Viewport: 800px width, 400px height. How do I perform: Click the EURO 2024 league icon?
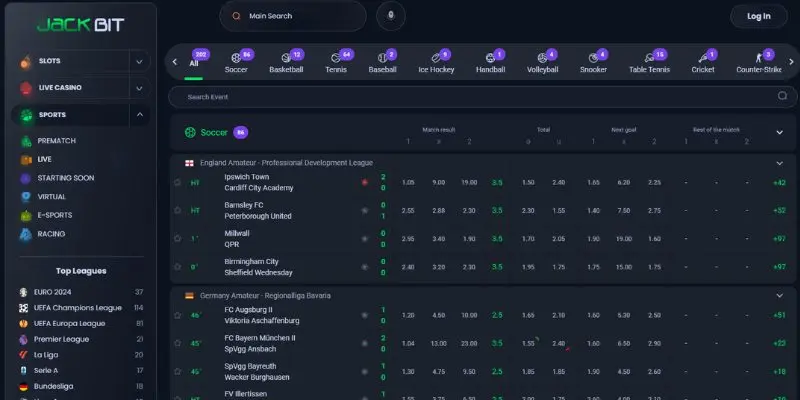(x=23, y=292)
